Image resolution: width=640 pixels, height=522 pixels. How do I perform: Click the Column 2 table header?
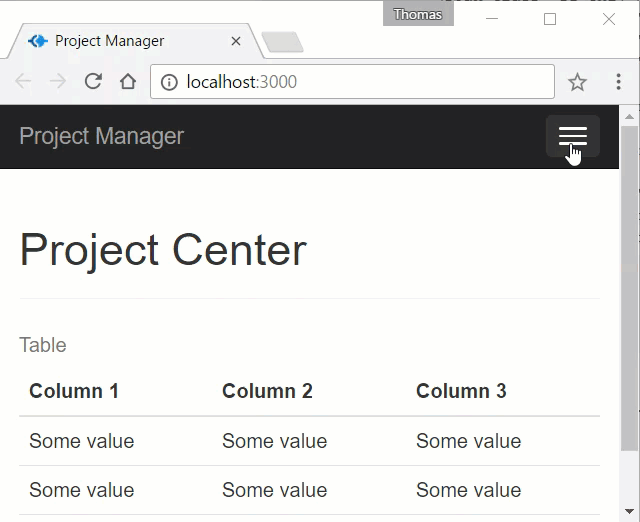[x=267, y=391]
